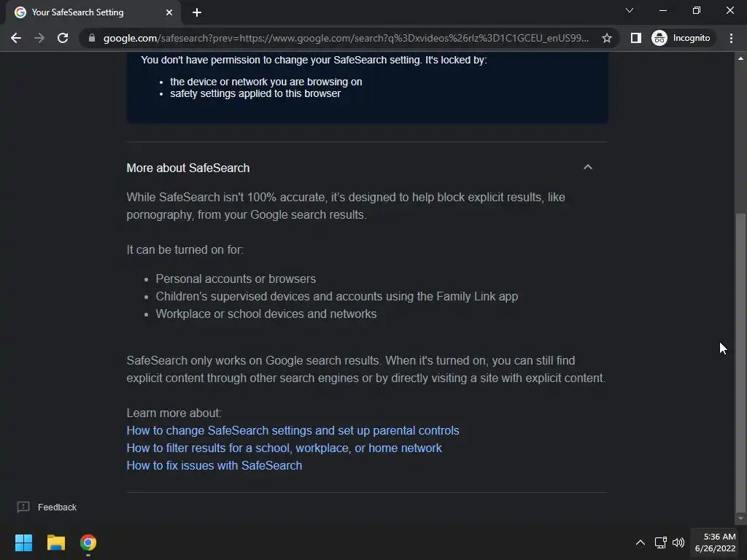Open link about changing SafeSearch settings
Image resolution: width=747 pixels, height=560 pixels.
tap(293, 430)
